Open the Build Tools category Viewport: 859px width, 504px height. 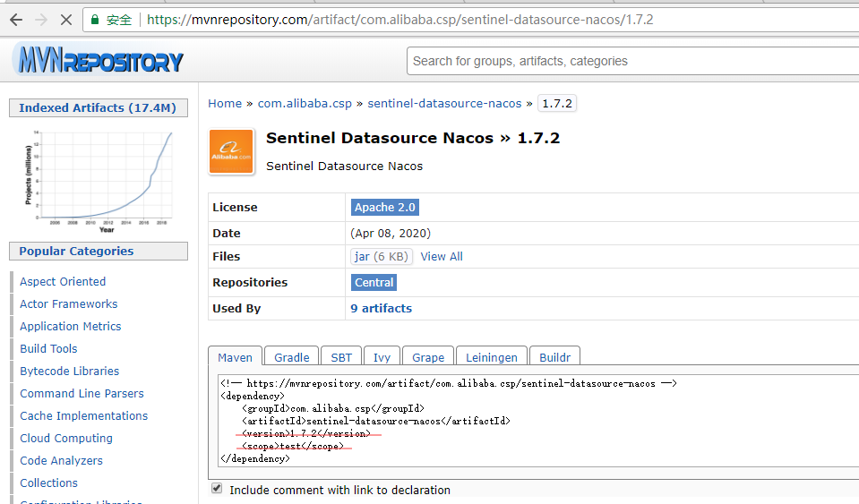[x=48, y=348]
